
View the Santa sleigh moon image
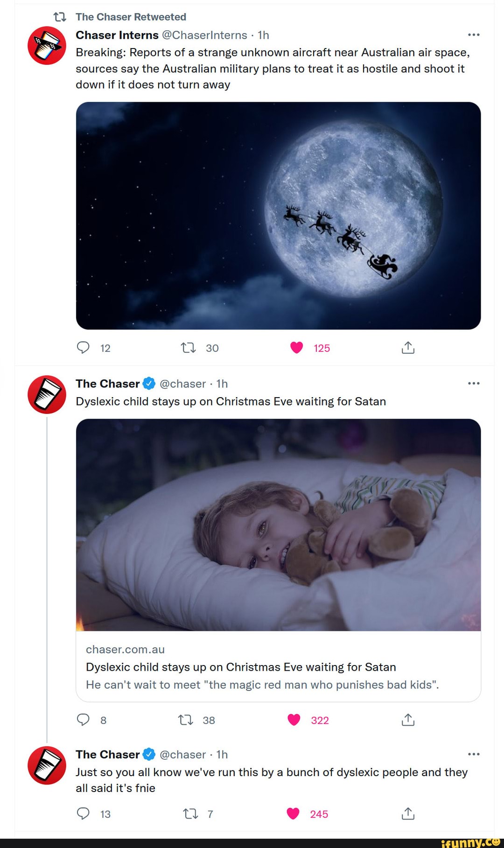[x=278, y=215]
